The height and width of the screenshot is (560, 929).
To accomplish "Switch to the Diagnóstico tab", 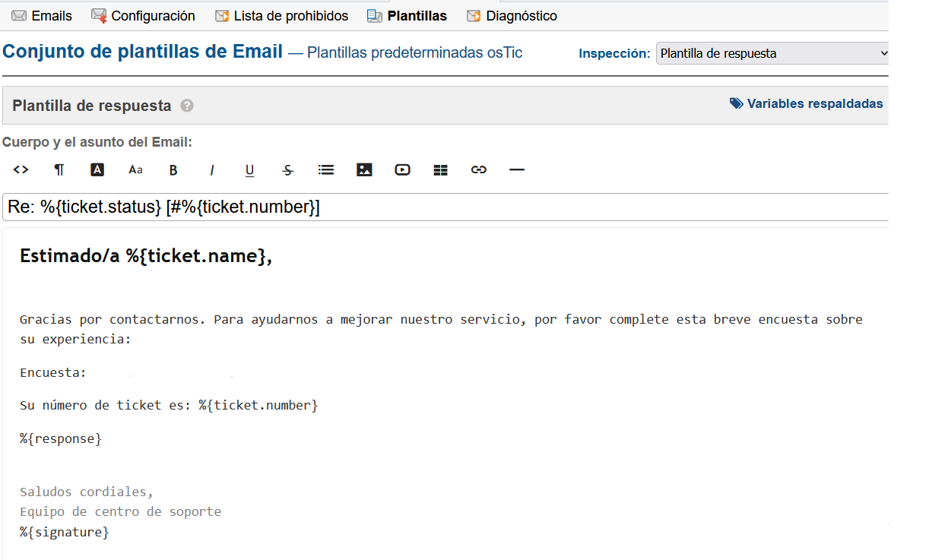I will (x=512, y=16).
